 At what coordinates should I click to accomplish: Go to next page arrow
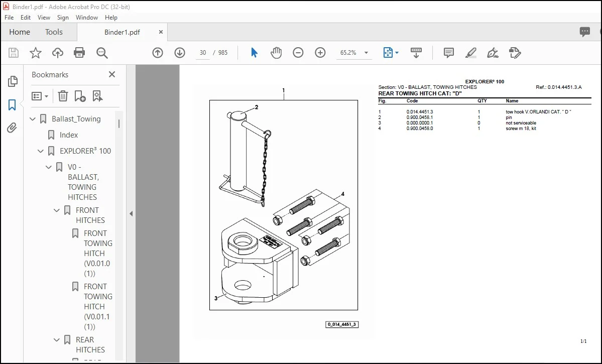point(180,53)
